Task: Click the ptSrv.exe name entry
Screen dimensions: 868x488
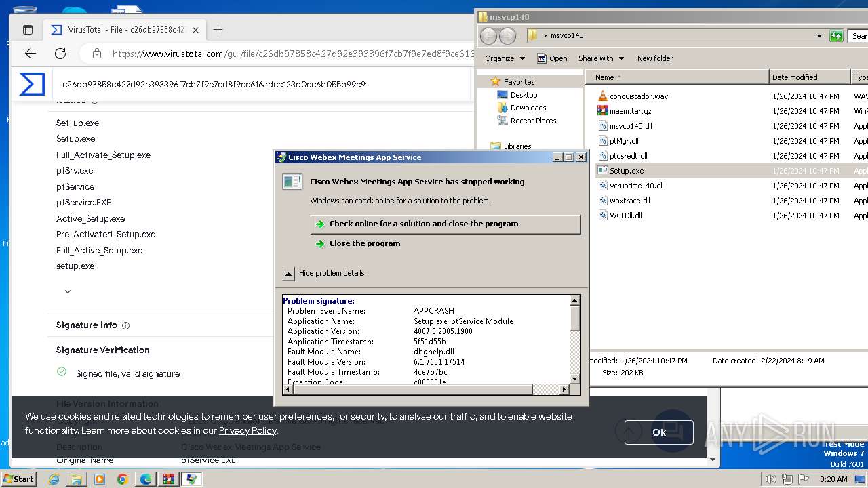Action: 75,171
